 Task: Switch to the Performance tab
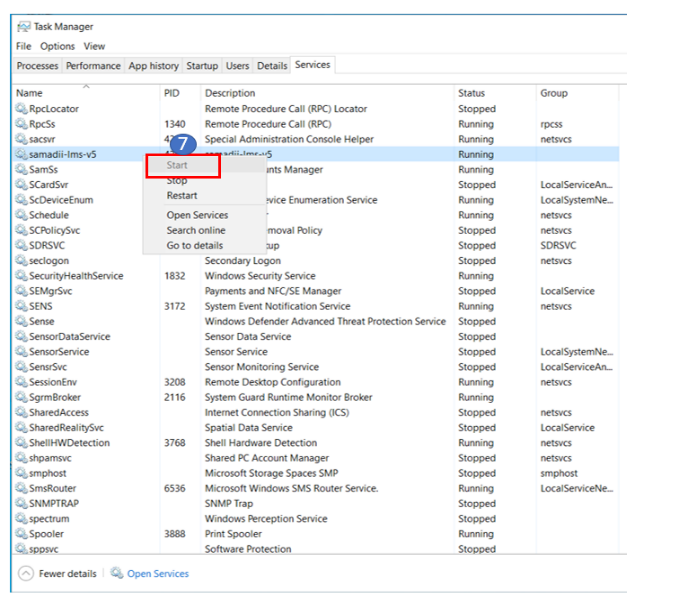click(x=93, y=66)
